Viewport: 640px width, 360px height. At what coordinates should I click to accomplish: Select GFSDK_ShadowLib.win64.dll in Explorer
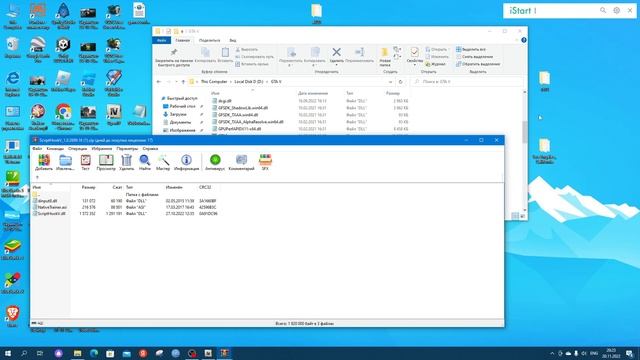tap(243, 108)
